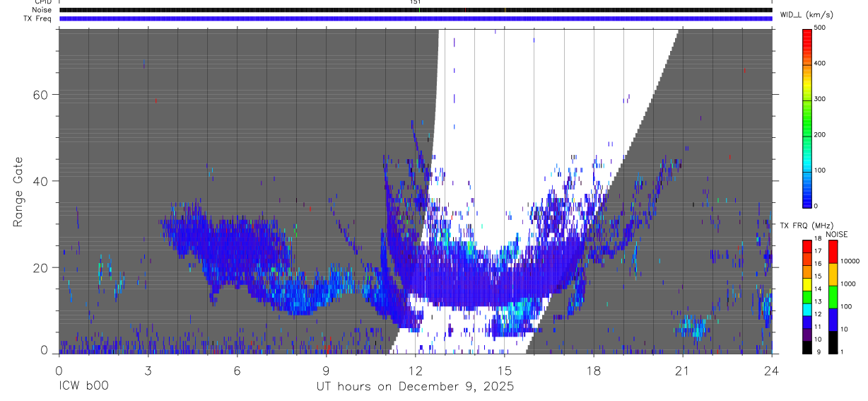
Task: Click the 3 tick on UT hours axis
Action: pos(148,370)
